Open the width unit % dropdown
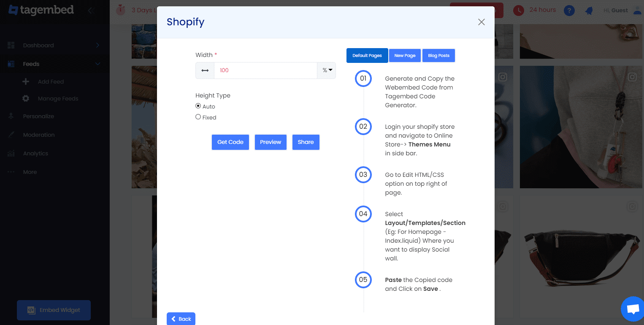 click(327, 70)
